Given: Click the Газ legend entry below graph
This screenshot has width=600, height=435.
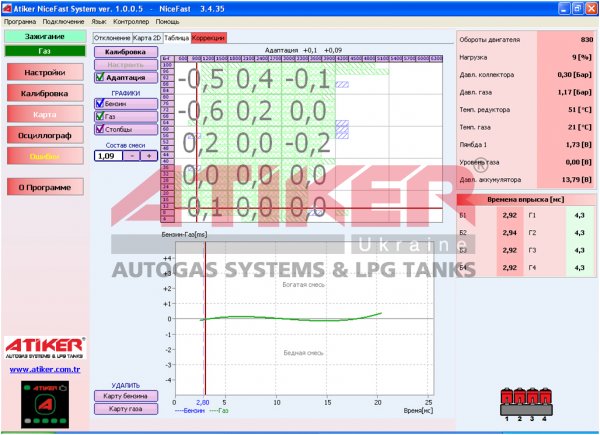Looking at the screenshot, I should pos(219,411).
